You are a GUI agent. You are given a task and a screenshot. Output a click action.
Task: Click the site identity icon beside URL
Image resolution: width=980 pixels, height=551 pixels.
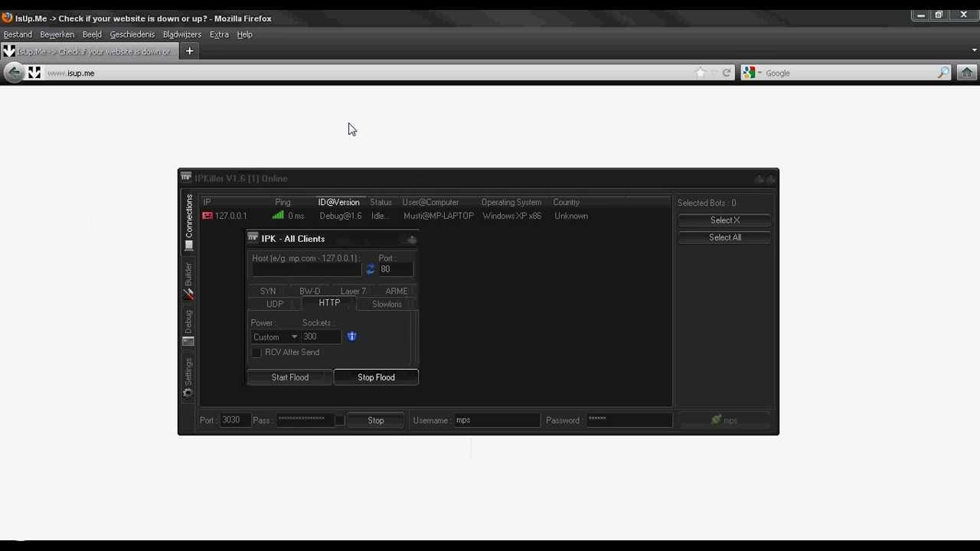point(34,73)
